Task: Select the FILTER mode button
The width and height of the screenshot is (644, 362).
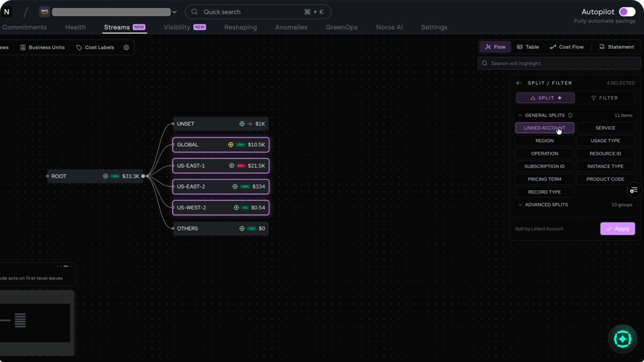Action: point(605,98)
